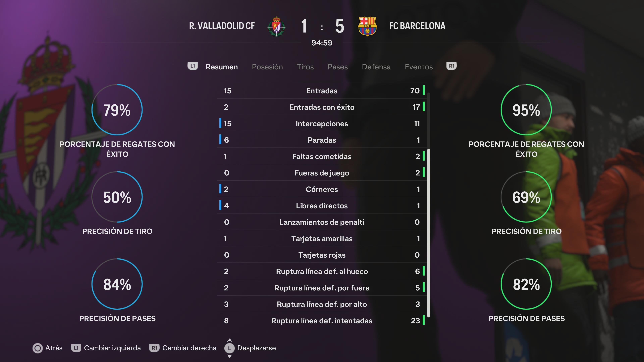This screenshot has height=362, width=644.
Task: Go to the Eventos tab
Action: pyautogui.click(x=419, y=67)
